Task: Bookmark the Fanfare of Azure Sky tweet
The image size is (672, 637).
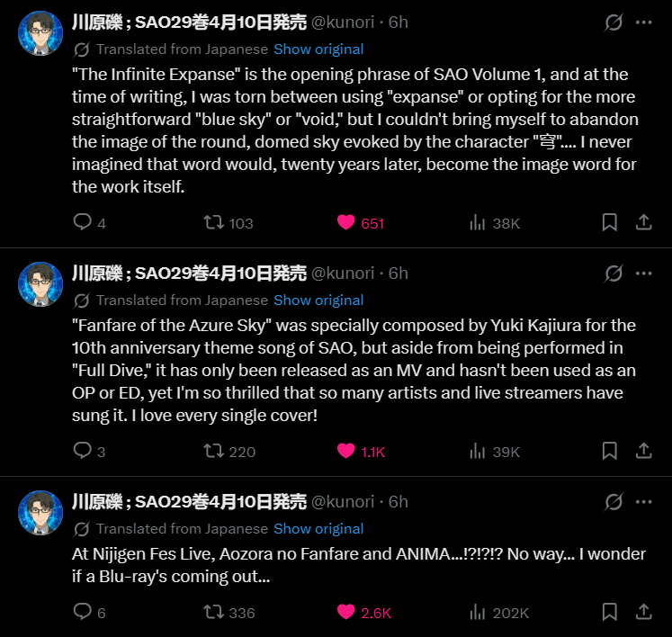Action: coord(609,451)
